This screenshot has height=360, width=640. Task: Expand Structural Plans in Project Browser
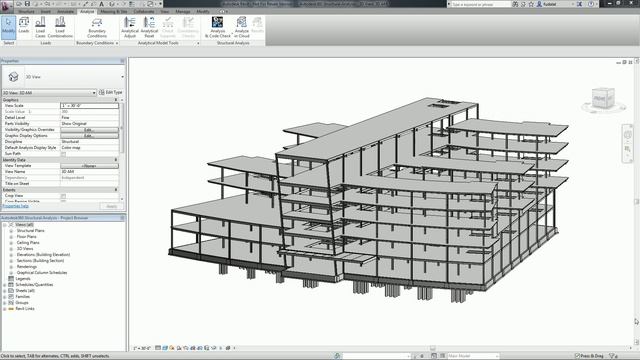coord(11,231)
